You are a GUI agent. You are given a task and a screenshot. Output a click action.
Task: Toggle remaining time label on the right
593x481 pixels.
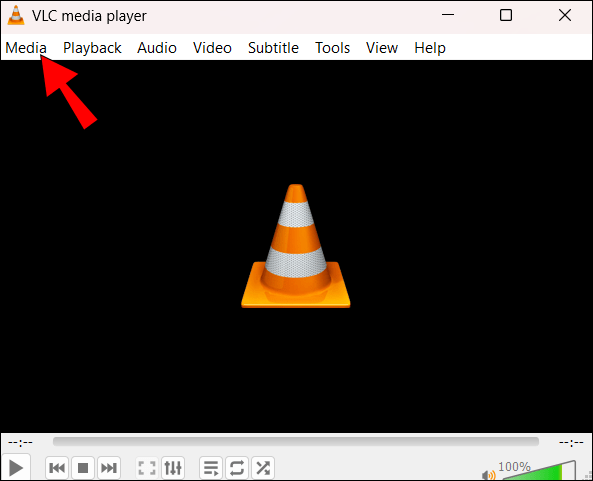[x=571, y=442]
